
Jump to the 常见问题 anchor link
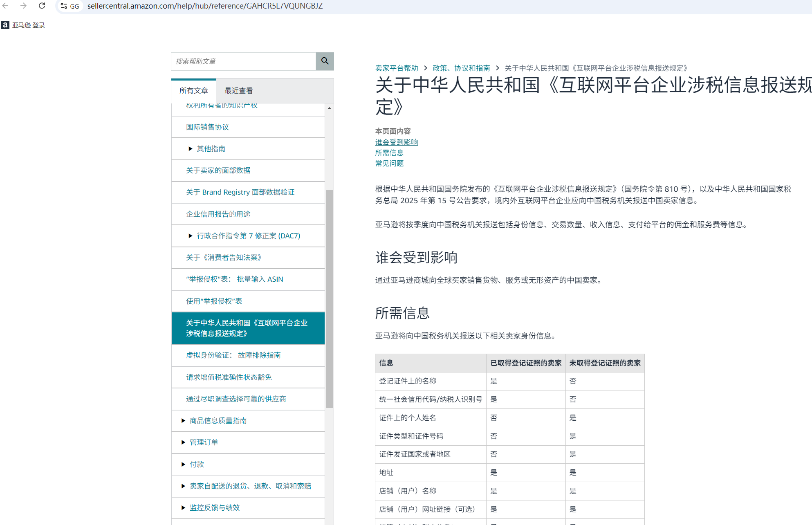point(389,164)
